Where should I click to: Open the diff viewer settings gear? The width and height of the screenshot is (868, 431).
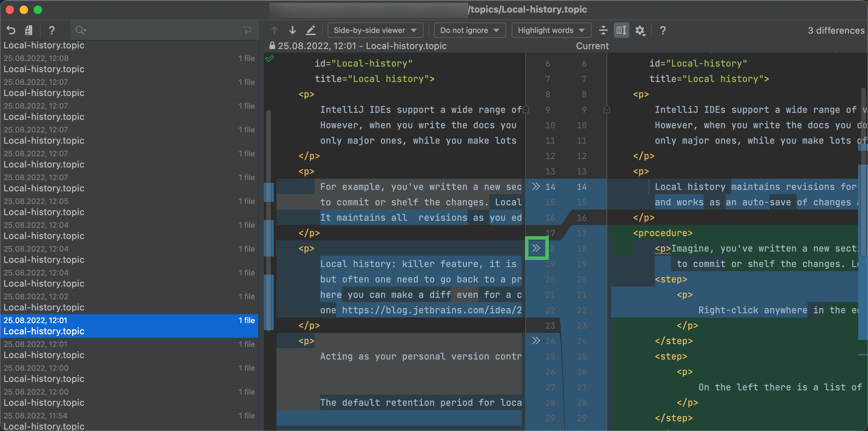(x=640, y=30)
